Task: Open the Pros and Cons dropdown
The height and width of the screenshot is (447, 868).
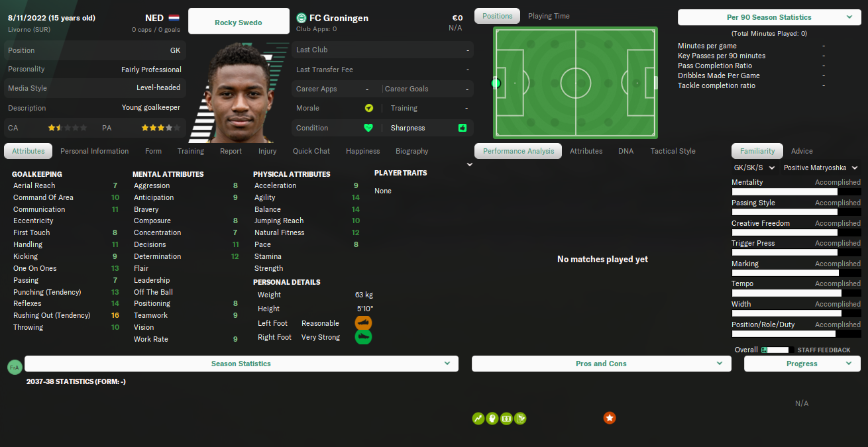Action: click(601, 364)
